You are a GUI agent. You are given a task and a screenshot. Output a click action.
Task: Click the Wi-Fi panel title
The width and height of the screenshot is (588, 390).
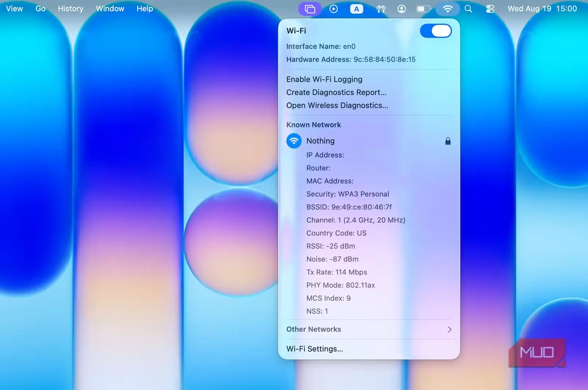coord(296,31)
